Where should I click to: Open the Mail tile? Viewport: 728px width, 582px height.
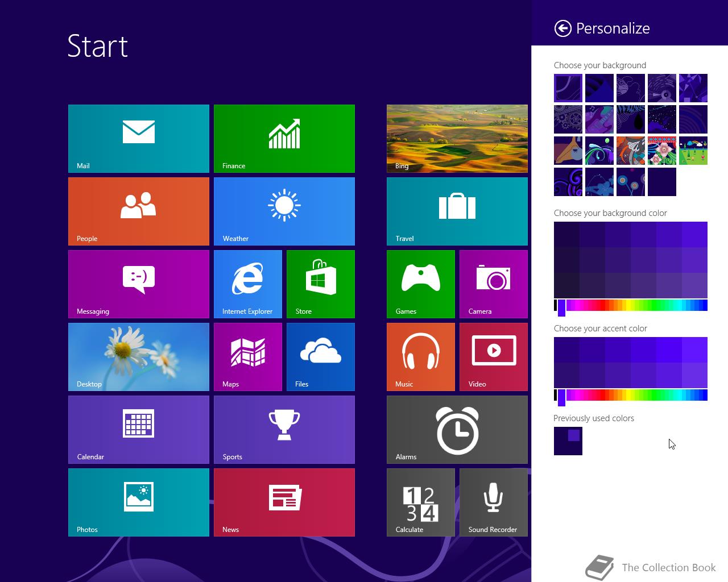pyautogui.click(x=139, y=139)
